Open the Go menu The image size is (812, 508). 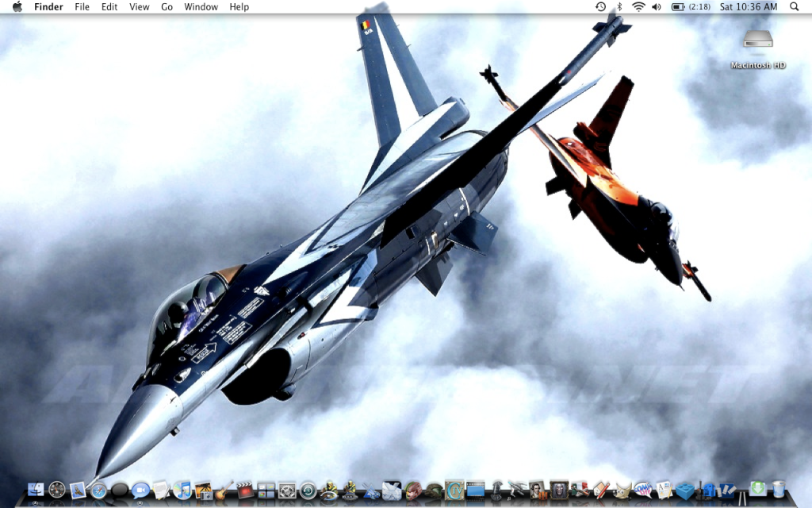[x=167, y=6]
